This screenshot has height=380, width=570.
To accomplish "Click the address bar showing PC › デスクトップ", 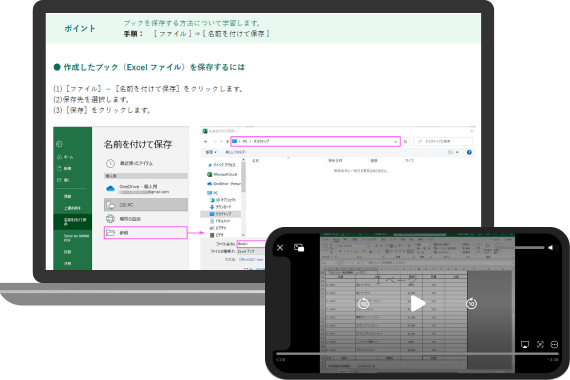I will click(x=316, y=141).
